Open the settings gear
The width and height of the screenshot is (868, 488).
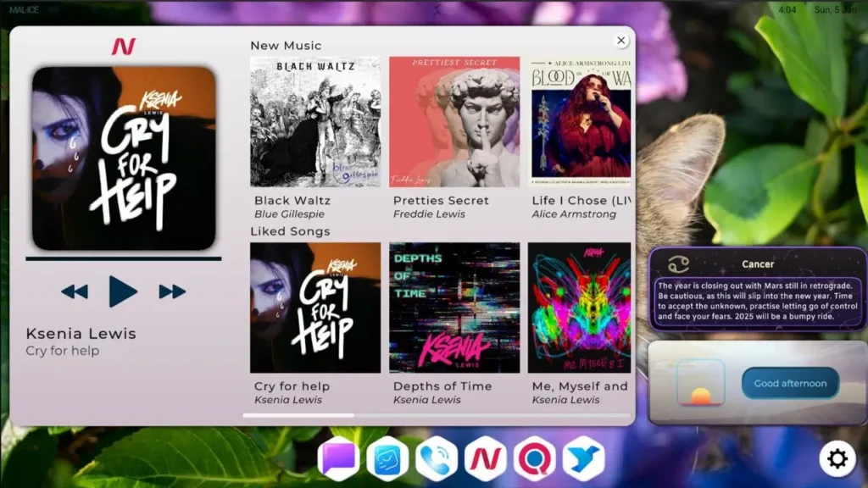click(x=837, y=458)
